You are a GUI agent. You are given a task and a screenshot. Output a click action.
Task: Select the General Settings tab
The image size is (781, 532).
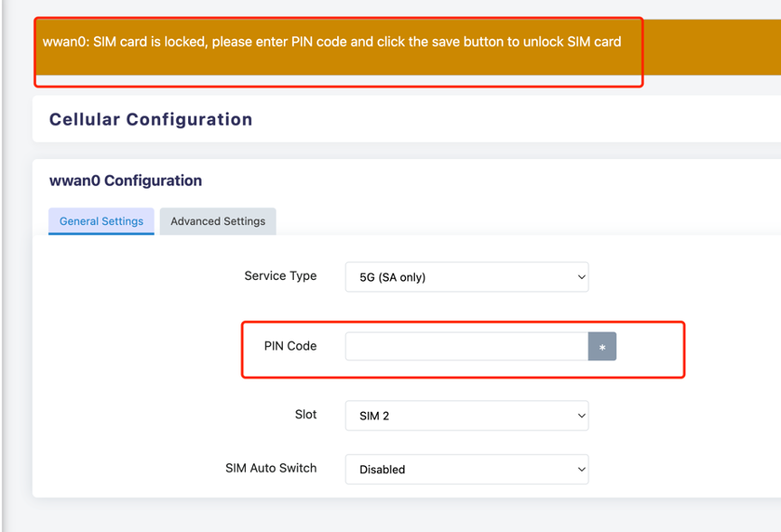pos(100,221)
